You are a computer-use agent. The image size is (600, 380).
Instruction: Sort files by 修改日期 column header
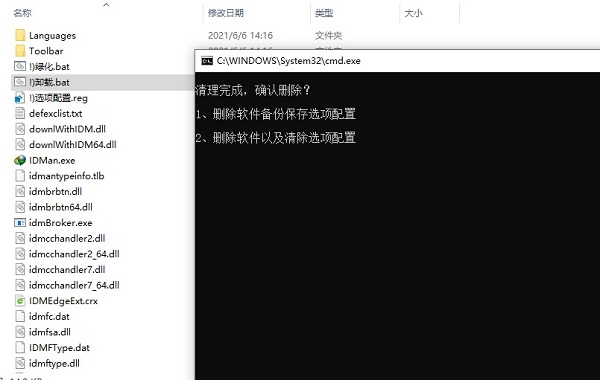226,13
